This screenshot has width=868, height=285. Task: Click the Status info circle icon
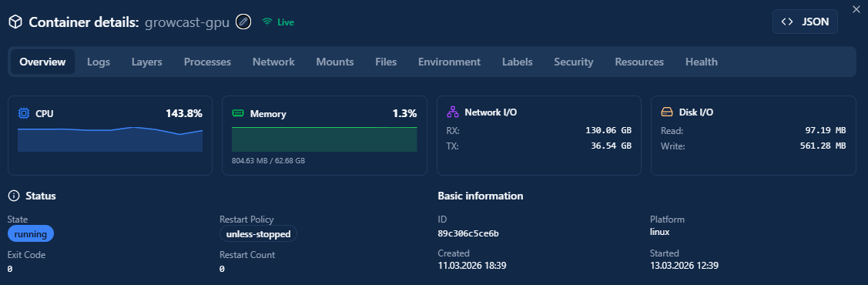(13, 196)
